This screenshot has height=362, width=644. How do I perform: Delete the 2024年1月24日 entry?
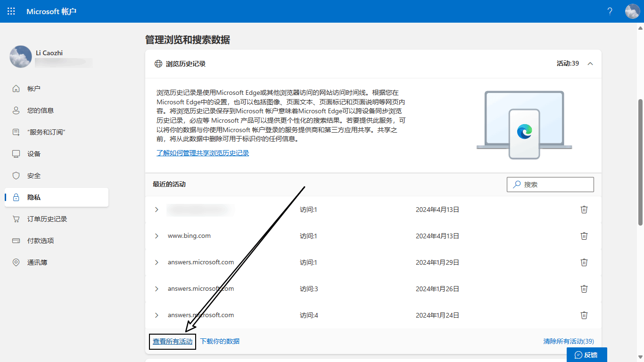click(x=584, y=315)
